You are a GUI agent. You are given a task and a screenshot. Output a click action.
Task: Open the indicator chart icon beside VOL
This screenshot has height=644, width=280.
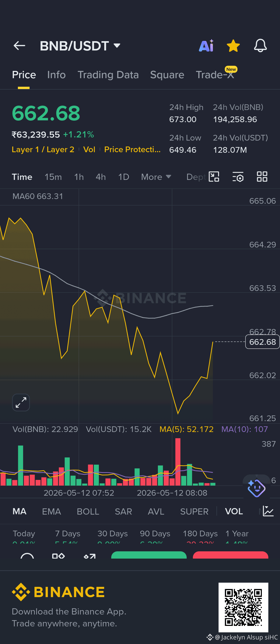coord(268,511)
